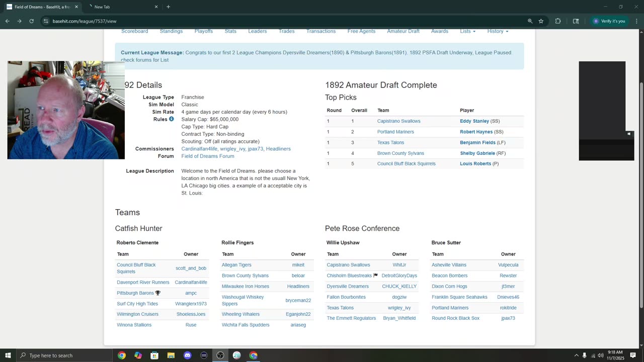Open Pittsburgh Barons team link

point(135,293)
